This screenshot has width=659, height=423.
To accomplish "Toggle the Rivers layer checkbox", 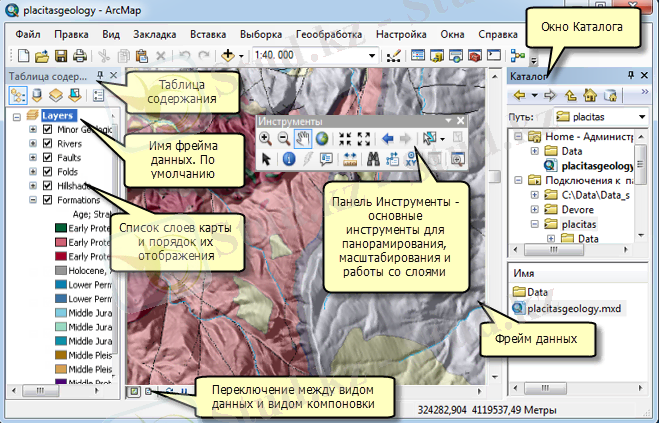I will [47, 143].
